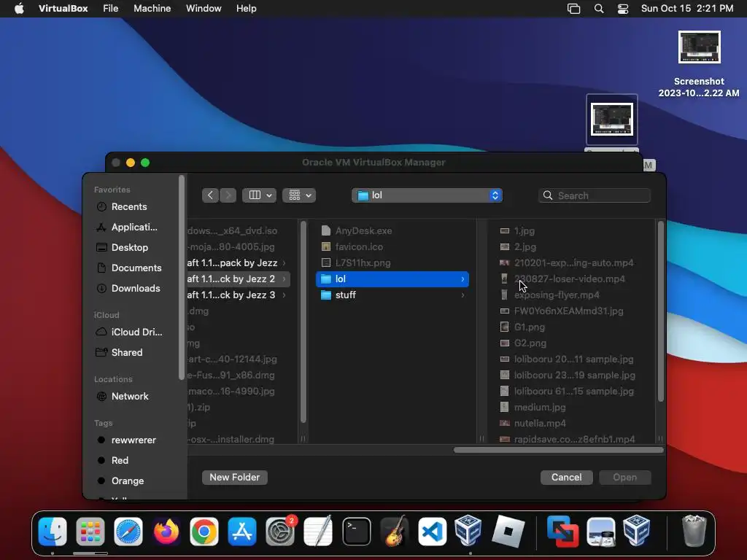Click the right column vertical scrollbar
747x560 pixels.
(660, 312)
